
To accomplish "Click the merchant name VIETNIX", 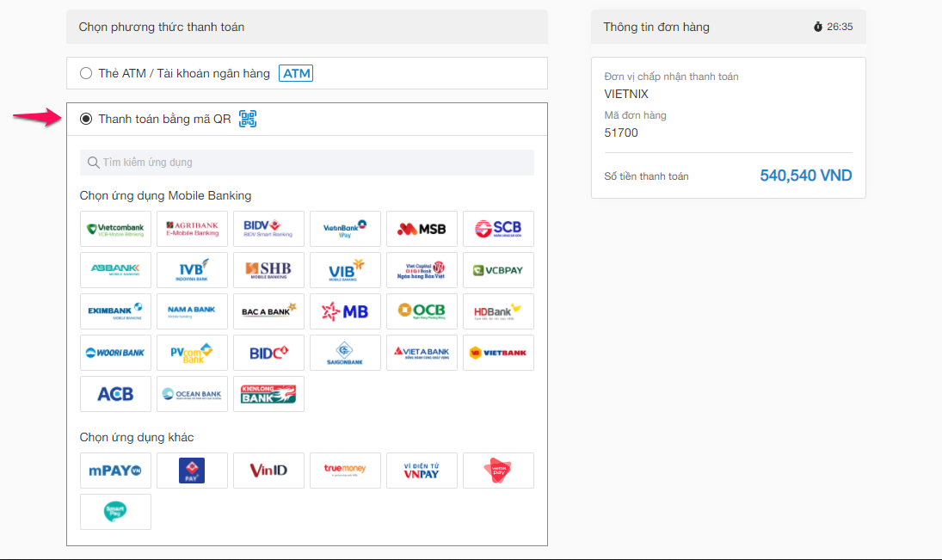I will (x=626, y=95).
